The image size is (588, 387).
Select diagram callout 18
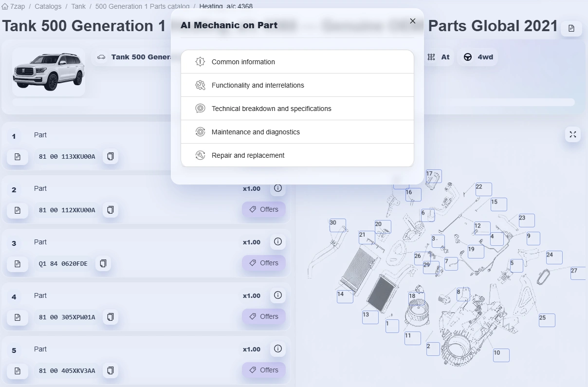[416, 299]
